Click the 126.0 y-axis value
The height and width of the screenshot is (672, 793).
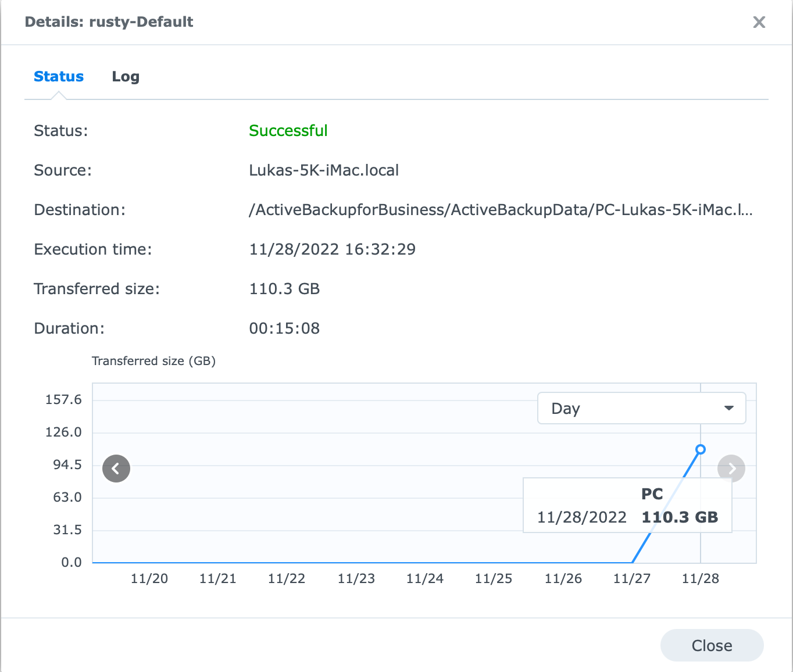coord(63,432)
